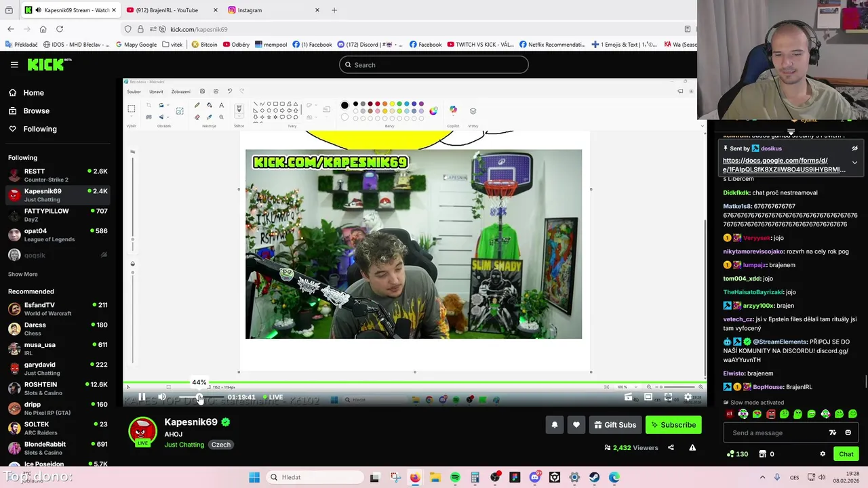This screenshot has width=868, height=488.
Task: Open Darcss recommended channel
Action: 58,329
